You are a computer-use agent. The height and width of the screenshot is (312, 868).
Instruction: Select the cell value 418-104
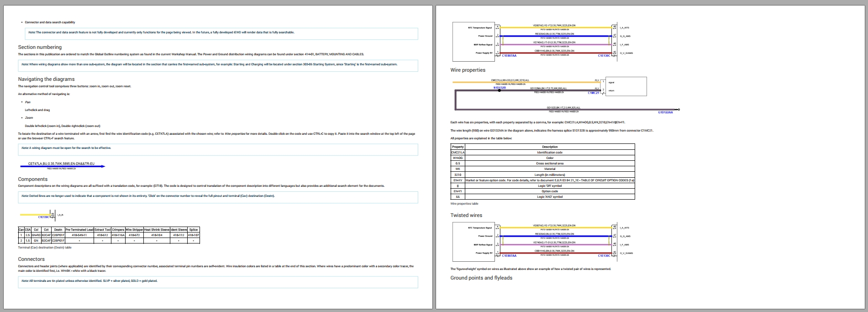(x=157, y=235)
